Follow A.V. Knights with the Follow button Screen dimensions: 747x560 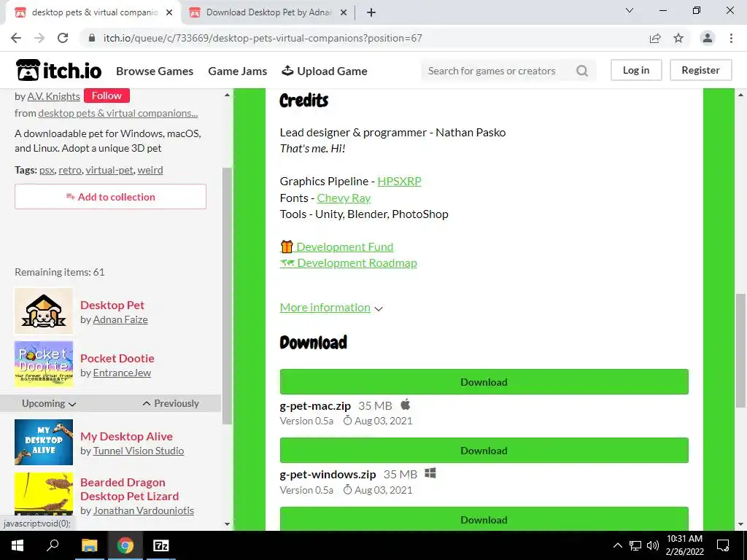click(107, 96)
